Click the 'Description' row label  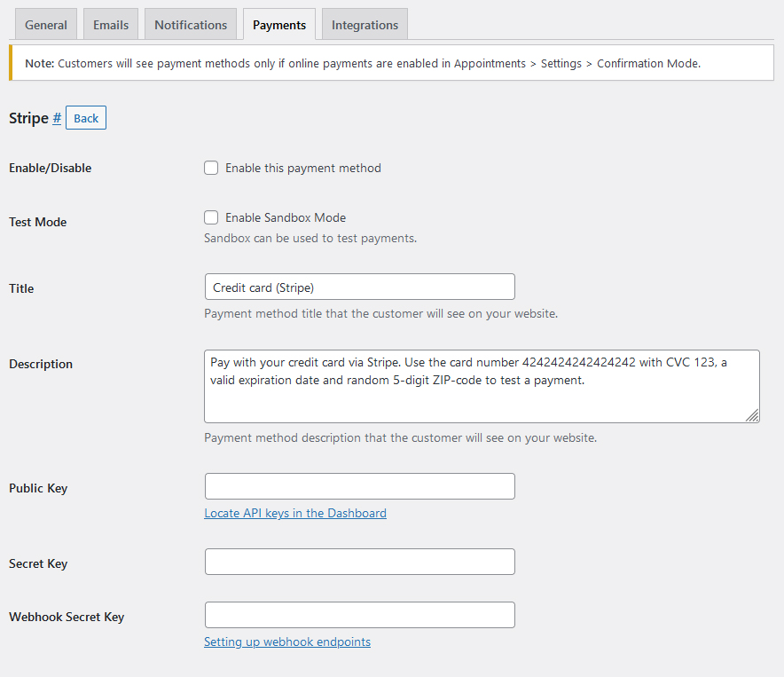click(x=41, y=365)
